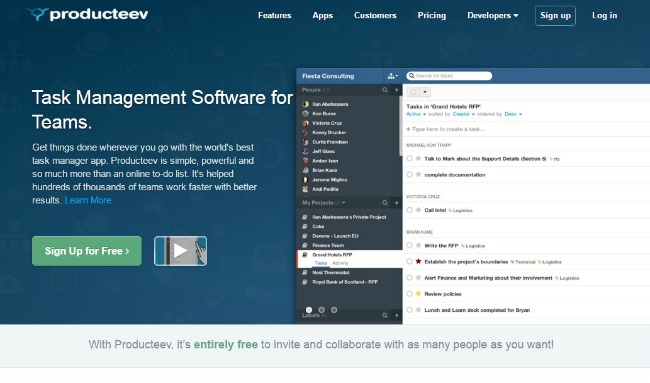Star the 'Lunch and Learn deck' task
Screen dimensions: 650x383
(418, 310)
